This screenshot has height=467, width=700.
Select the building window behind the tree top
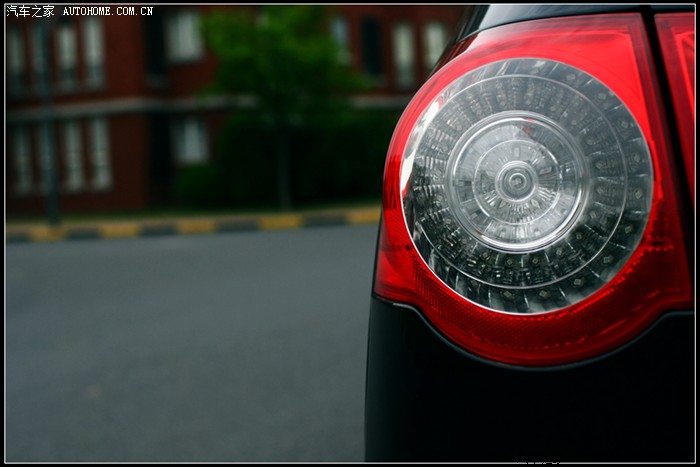coord(185,37)
